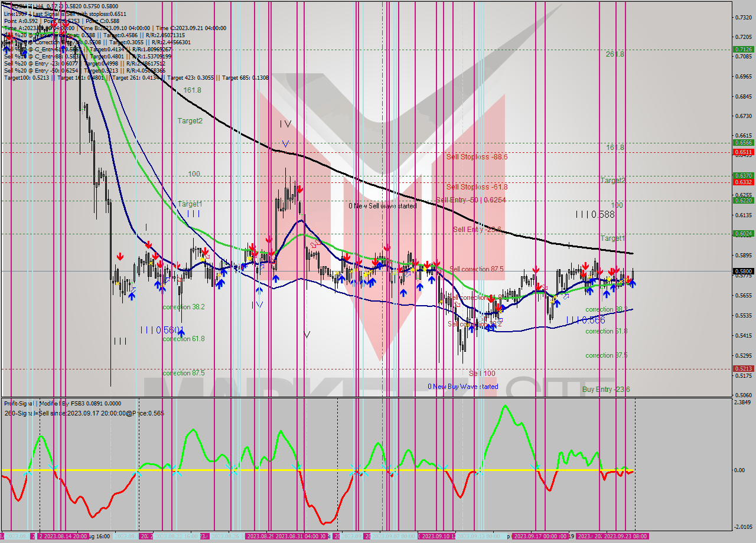Click the green 0.6220 price tag

click(x=743, y=201)
